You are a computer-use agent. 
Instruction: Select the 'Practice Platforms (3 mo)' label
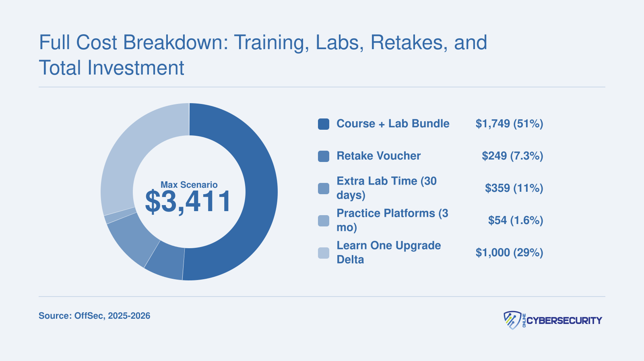point(392,220)
